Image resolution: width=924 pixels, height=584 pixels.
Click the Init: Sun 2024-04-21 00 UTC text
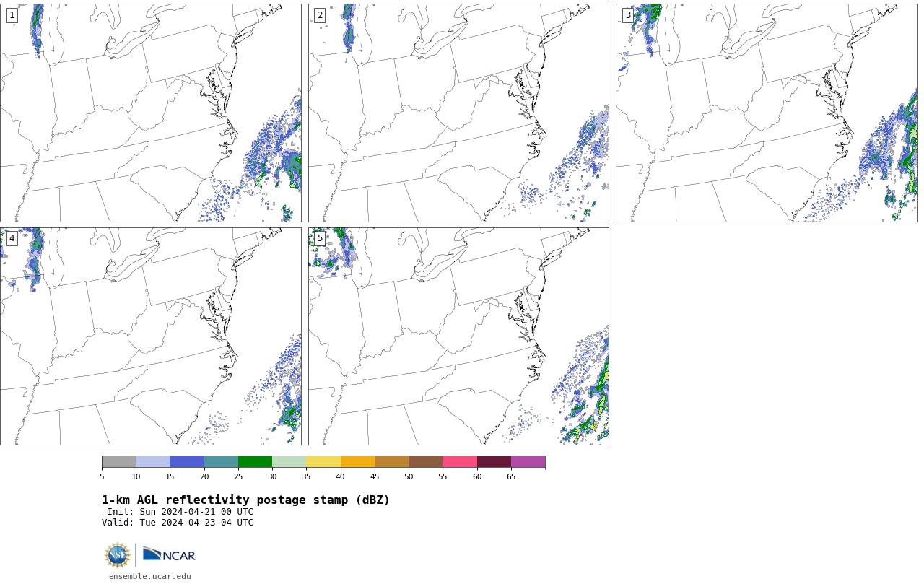pos(180,512)
